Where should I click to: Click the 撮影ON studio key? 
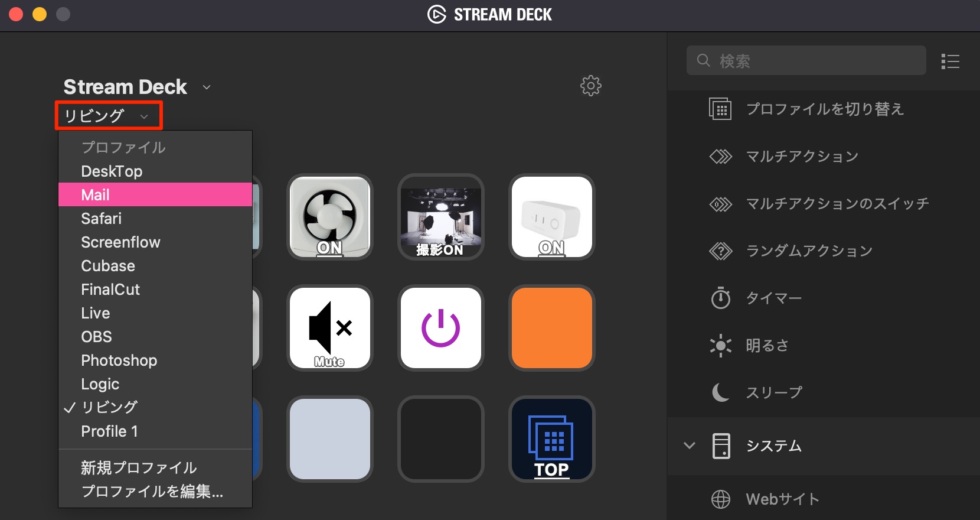(440, 217)
